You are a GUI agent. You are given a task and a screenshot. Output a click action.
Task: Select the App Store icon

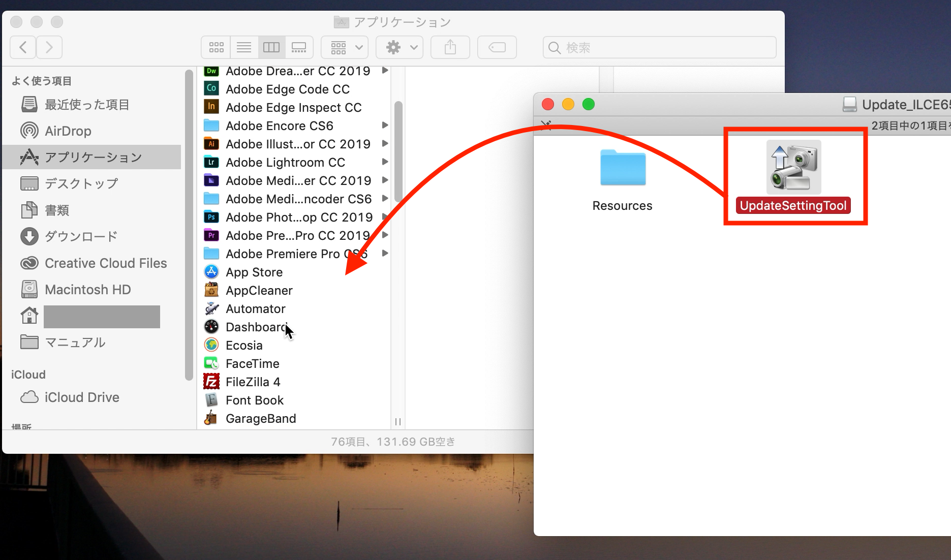[211, 272]
